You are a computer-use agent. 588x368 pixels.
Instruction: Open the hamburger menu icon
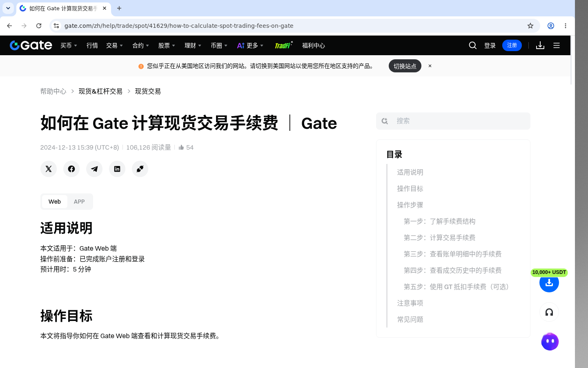coord(557,45)
